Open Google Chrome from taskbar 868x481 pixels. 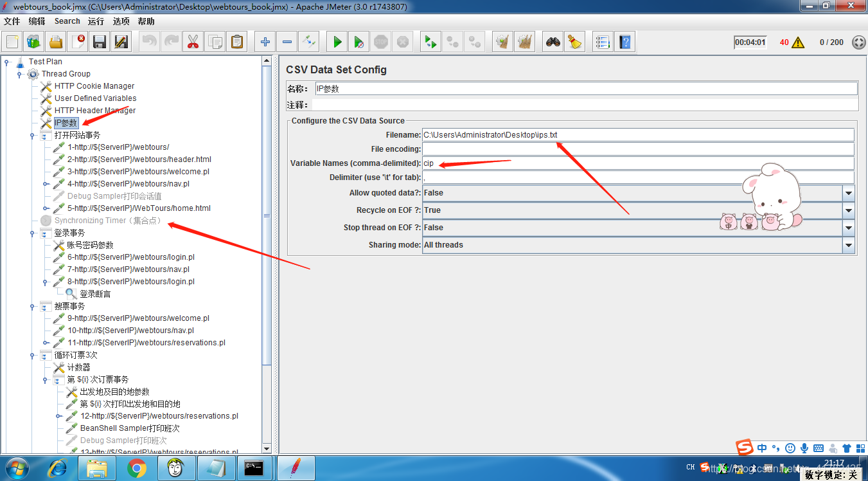click(x=137, y=468)
